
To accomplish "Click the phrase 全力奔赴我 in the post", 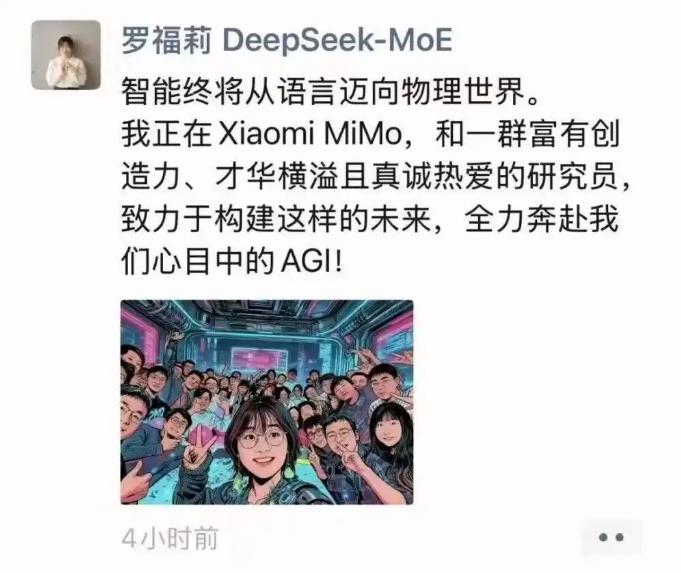I will click(541, 219).
